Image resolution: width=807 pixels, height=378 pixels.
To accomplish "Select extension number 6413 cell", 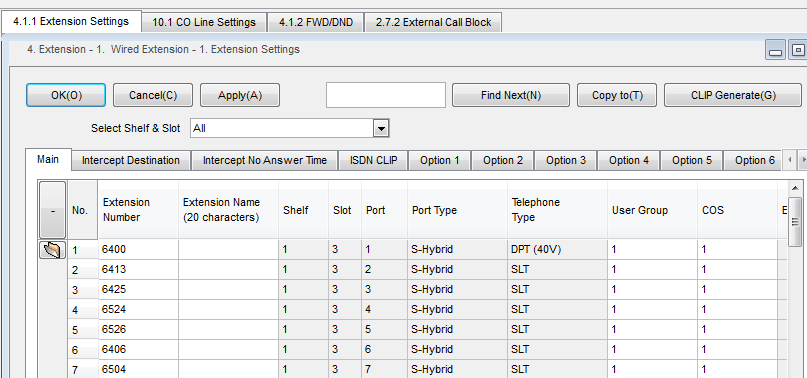I will pos(138,270).
